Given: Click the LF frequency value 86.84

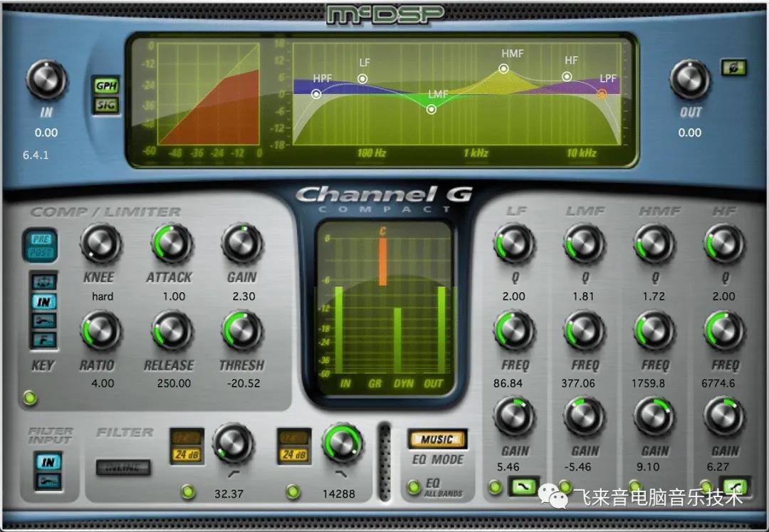Looking at the screenshot, I should click(508, 383).
